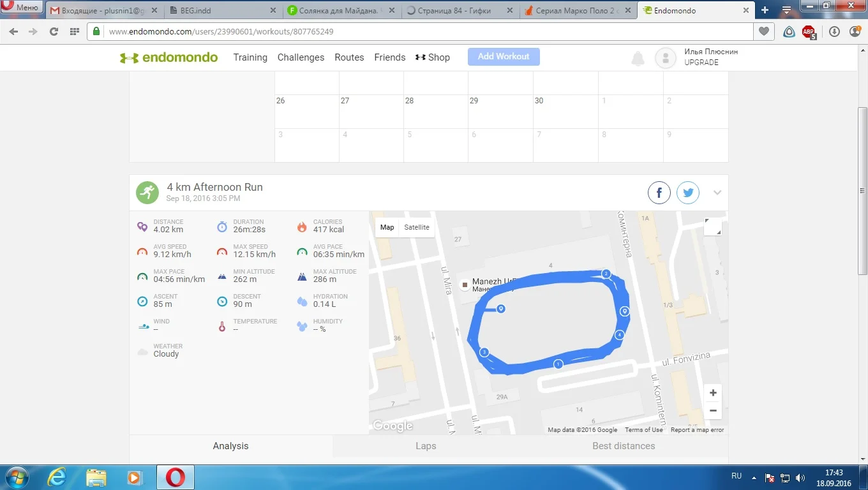Zoom in on the map

713,393
